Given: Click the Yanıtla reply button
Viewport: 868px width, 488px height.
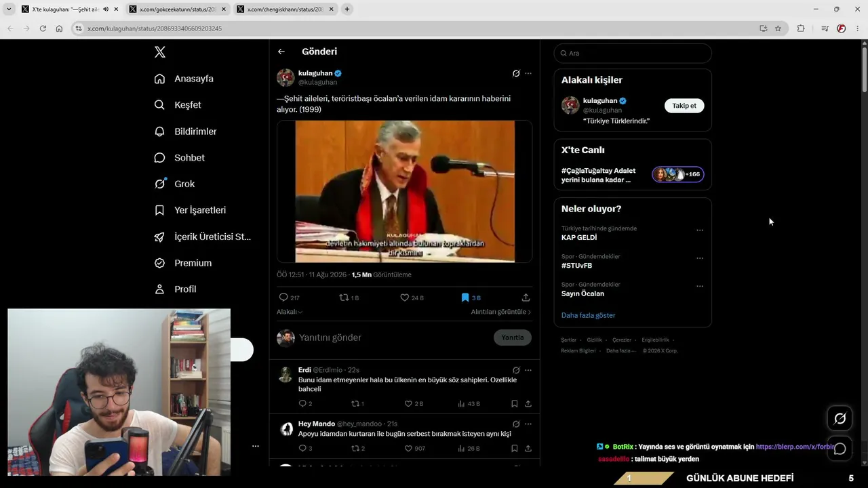Looking at the screenshot, I should click(x=513, y=338).
